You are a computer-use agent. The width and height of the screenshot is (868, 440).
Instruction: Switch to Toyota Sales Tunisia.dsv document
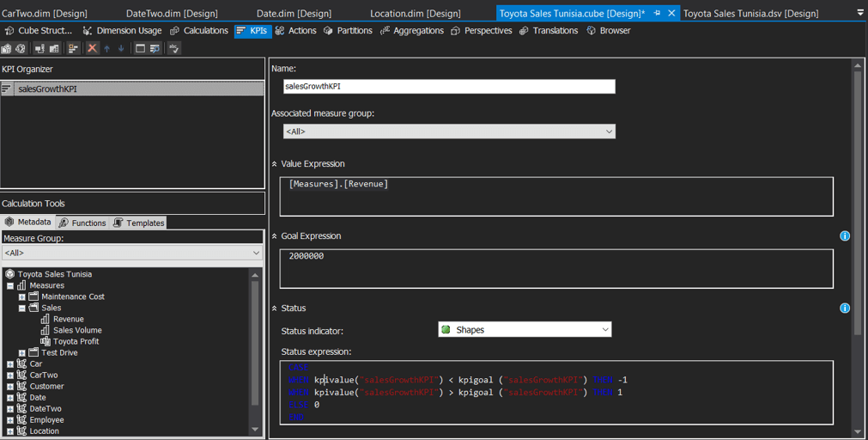click(x=750, y=13)
